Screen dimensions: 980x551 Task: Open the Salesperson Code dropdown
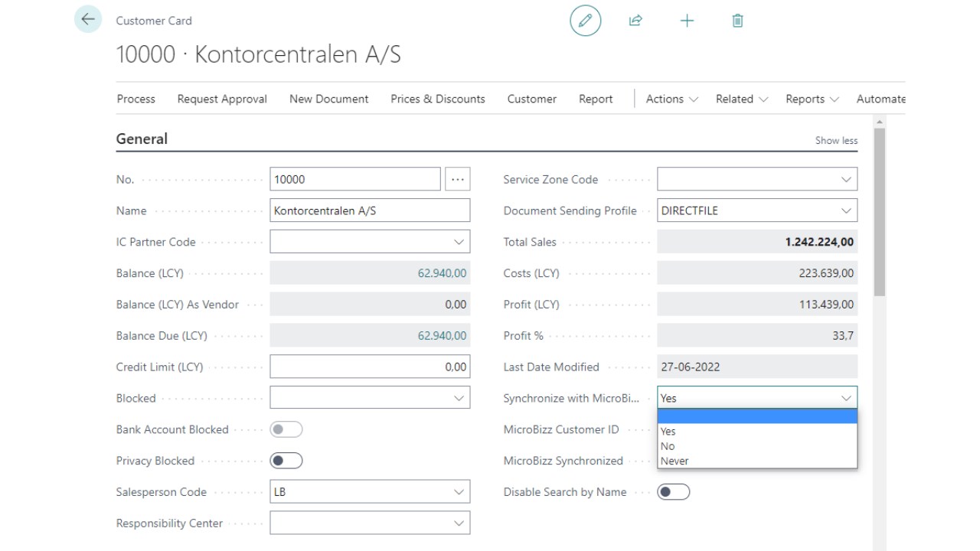pyautogui.click(x=459, y=492)
